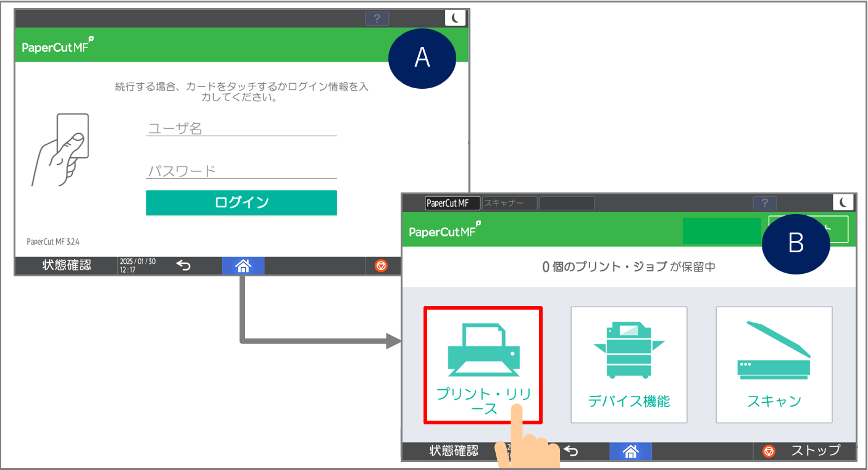Click the scanner icon in スキャン tile
868x470 pixels.
[x=774, y=350]
